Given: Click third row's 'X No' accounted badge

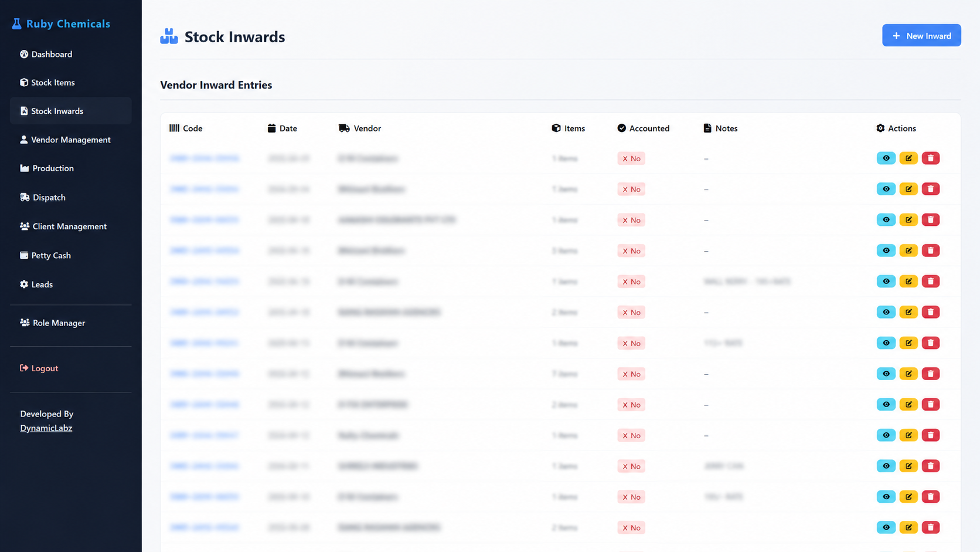Looking at the screenshot, I should (x=631, y=220).
